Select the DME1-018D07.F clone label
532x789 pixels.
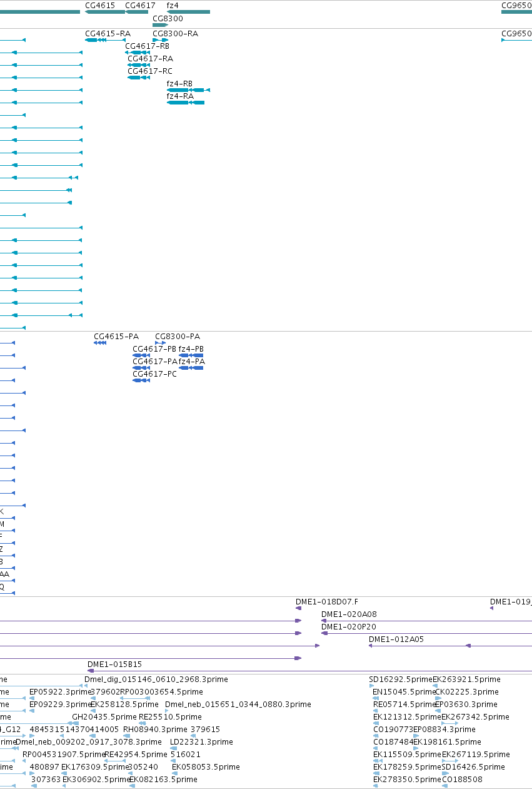coord(327,602)
